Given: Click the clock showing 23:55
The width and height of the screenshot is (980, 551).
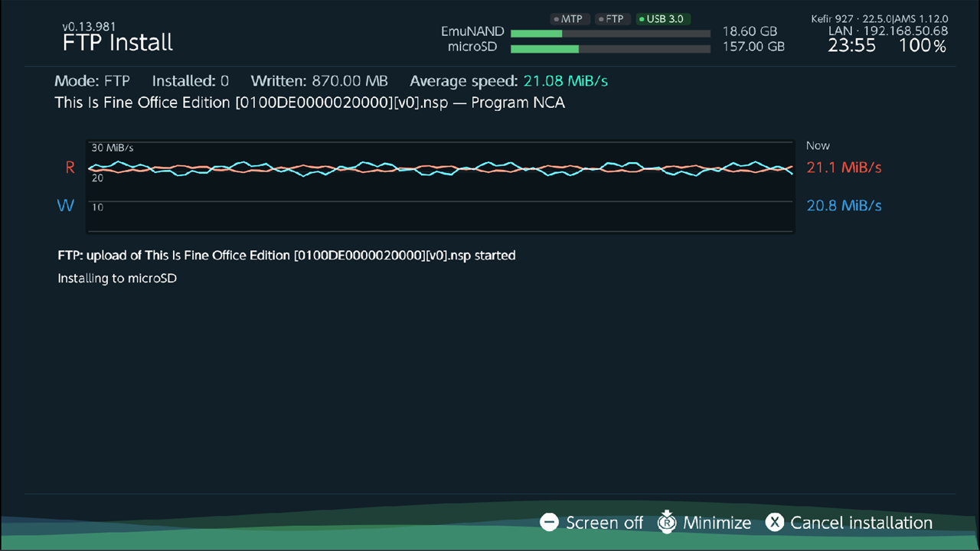Looking at the screenshot, I should (852, 46).
